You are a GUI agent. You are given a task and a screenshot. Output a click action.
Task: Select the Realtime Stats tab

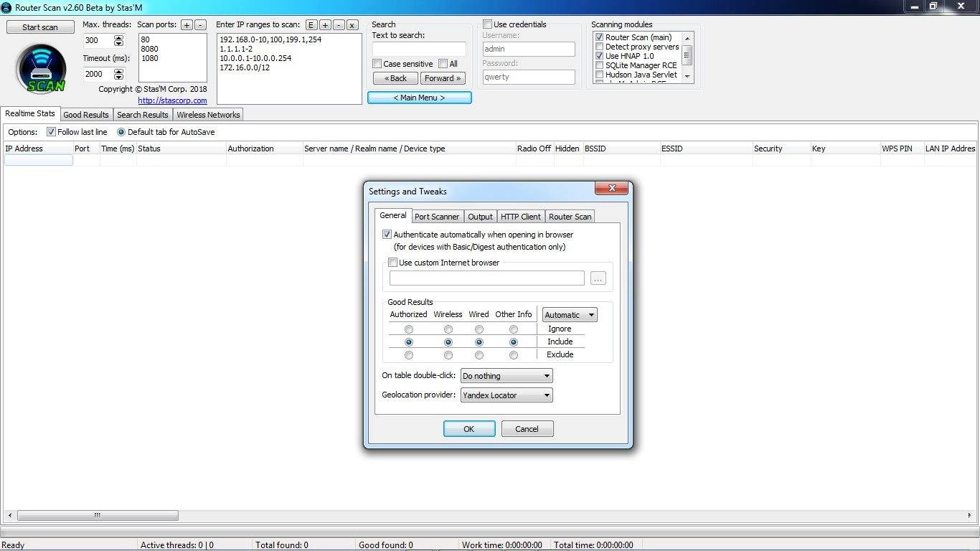click(x=30, y=113)
